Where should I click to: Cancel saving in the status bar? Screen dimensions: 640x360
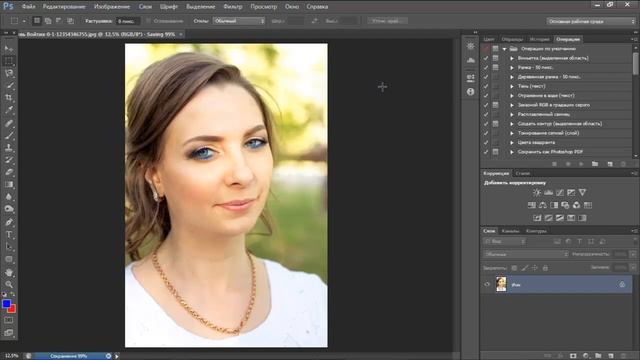pos(108,356)
